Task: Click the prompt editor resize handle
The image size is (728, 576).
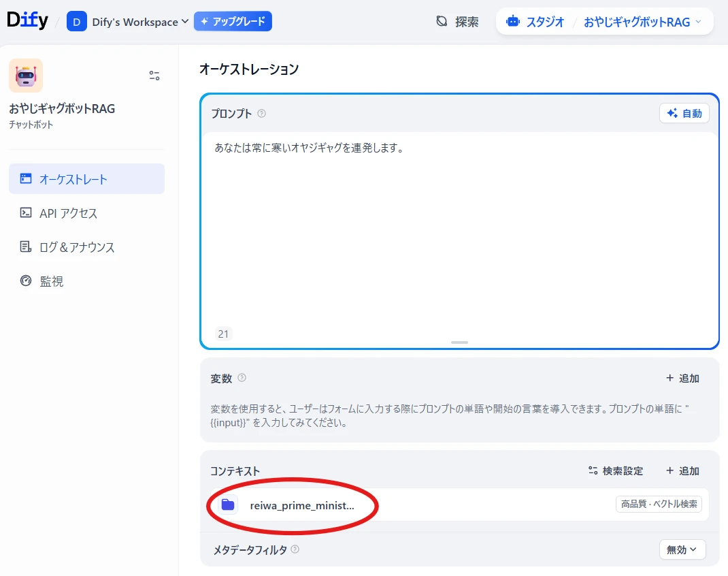Action: click(x=459, y=342)
